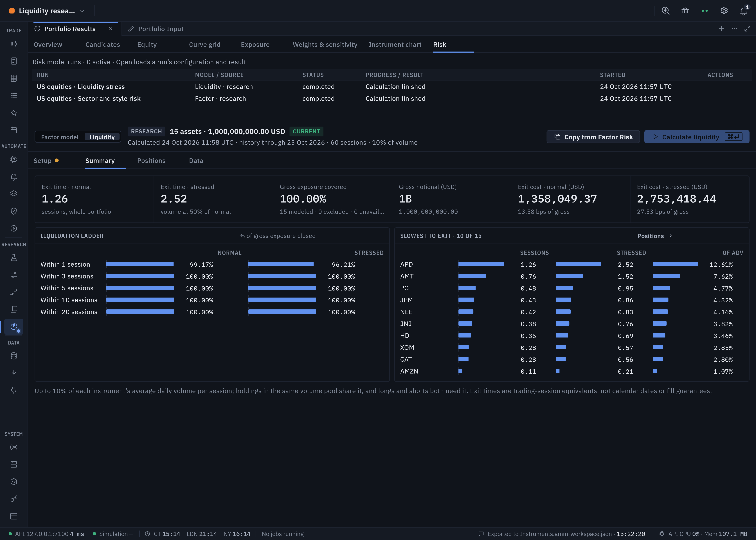Click the APD normal sessions bar

[481, 264]
